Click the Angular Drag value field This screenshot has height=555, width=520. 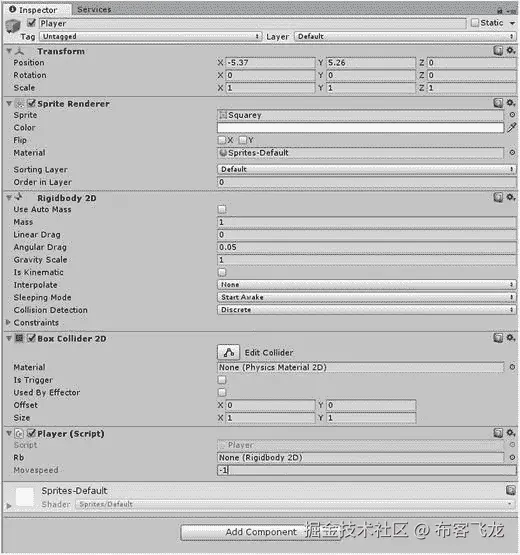coord(367,247)
